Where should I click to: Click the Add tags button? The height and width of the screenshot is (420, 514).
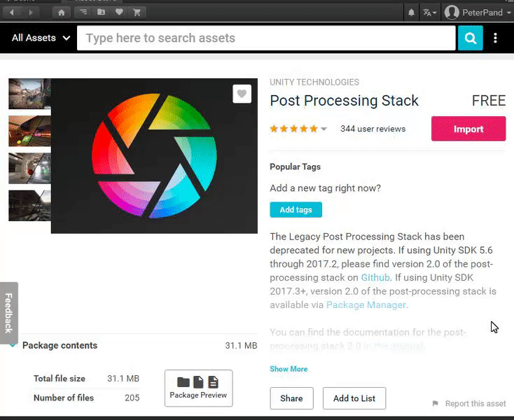[296, 210]
